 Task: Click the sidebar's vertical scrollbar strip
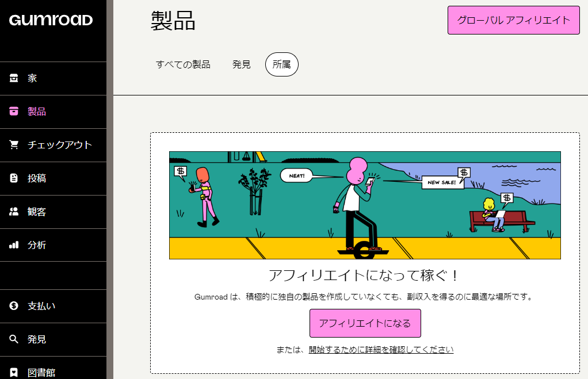[x=110, y=190]
